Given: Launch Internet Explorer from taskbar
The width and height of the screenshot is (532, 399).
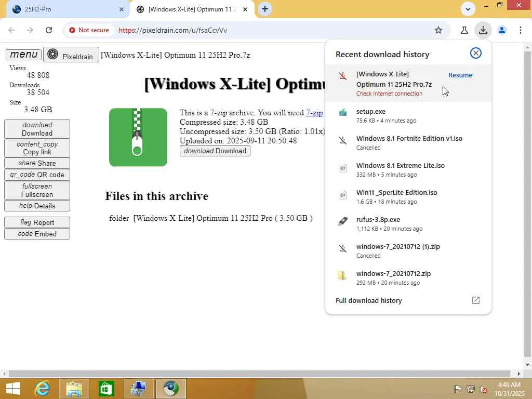Looking at the screenshot, I should coord(43,389).
